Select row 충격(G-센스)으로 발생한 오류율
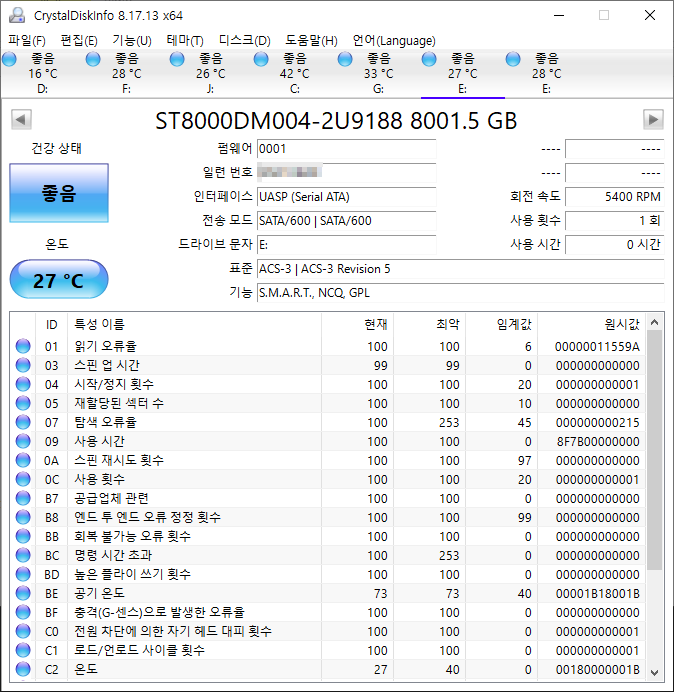 click(328, 612)
